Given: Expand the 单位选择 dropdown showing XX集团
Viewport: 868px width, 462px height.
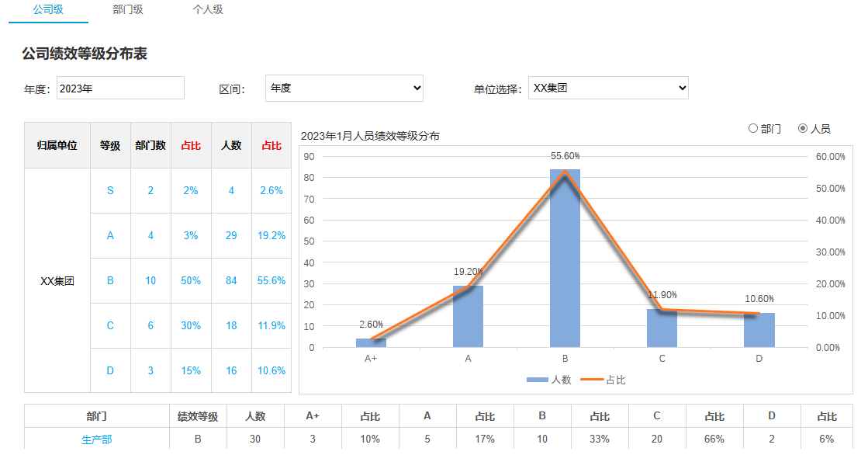Looking at the screenshot, I should pos(608,89).
